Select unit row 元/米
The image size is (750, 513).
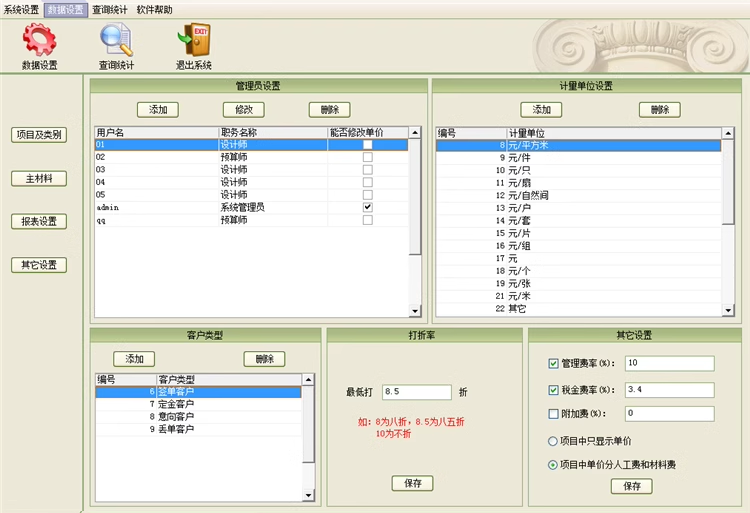578,296
